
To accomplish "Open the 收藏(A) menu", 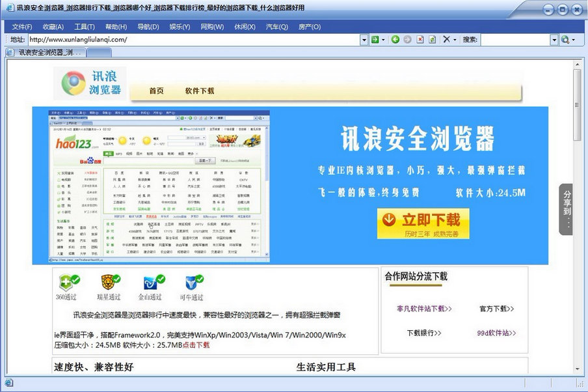I will click(x=53, y=27).
